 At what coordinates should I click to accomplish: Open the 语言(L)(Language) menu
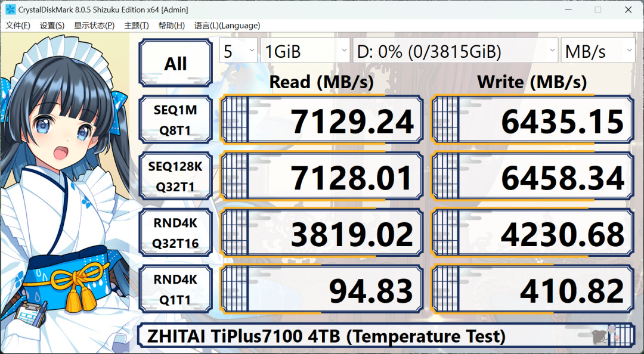click(227, 26)
